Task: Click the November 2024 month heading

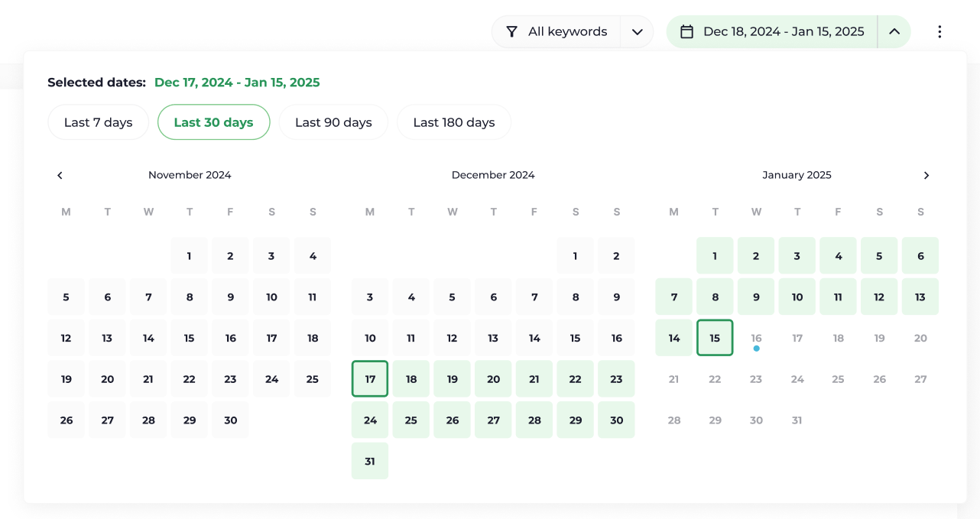Action: [190, 175]
